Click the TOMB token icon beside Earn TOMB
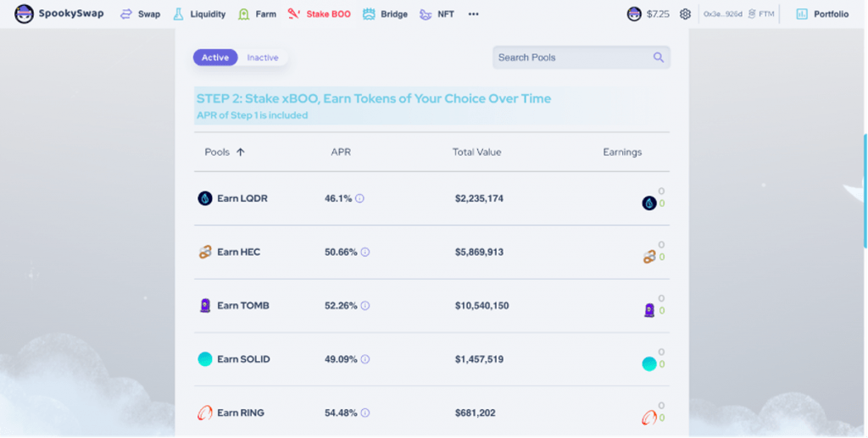Image resolution: width=868 pixels, height=438 pixels. [x=205, y=306]
